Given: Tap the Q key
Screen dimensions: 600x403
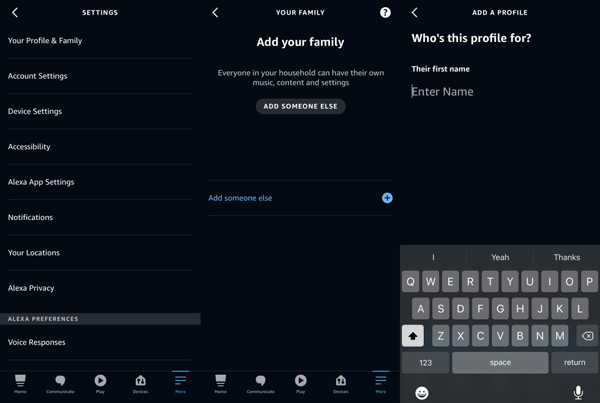Looking at the screenshot, I should click(411, 282).
